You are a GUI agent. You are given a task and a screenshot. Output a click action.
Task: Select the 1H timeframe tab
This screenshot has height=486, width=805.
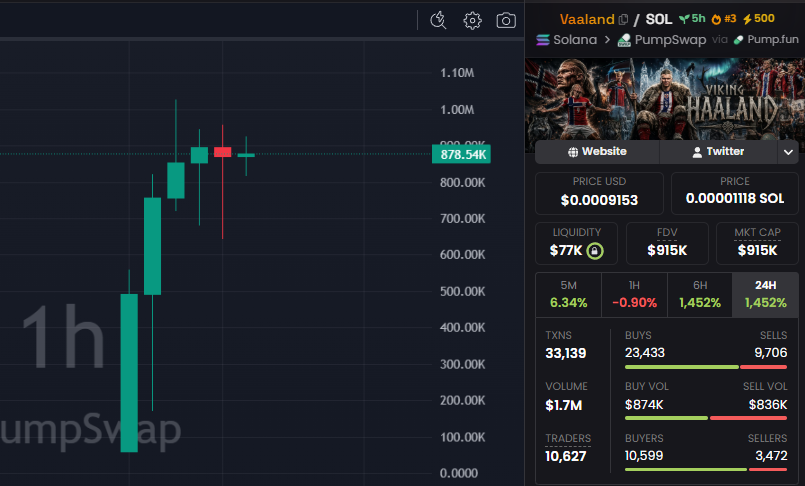tap(634, 295)
